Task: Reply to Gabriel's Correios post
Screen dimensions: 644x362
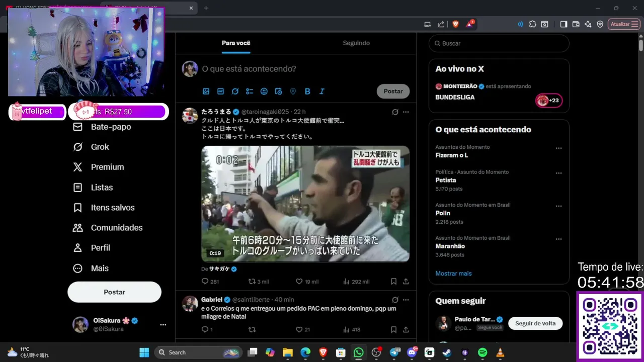Action: click(207, 330)
